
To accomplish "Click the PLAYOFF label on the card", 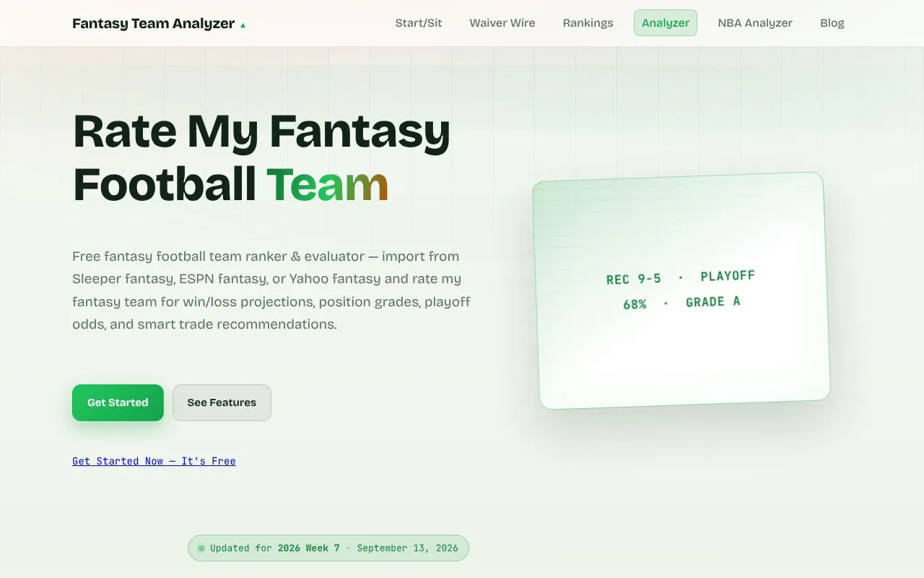I will [x=728, y=276].
